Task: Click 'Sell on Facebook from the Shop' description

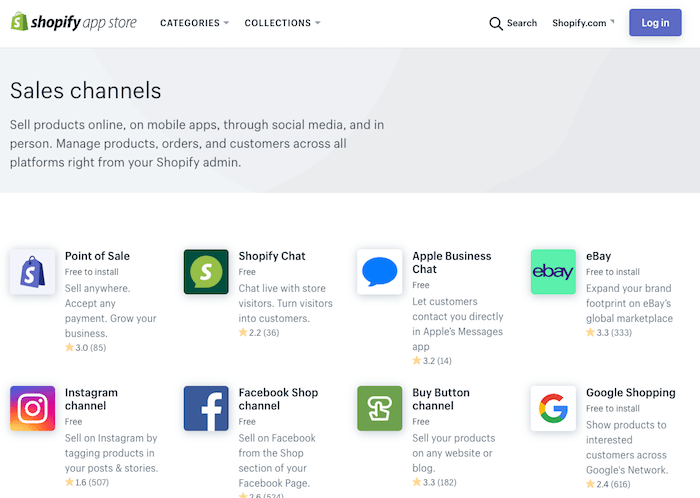Action: click(x=277, y=461)
